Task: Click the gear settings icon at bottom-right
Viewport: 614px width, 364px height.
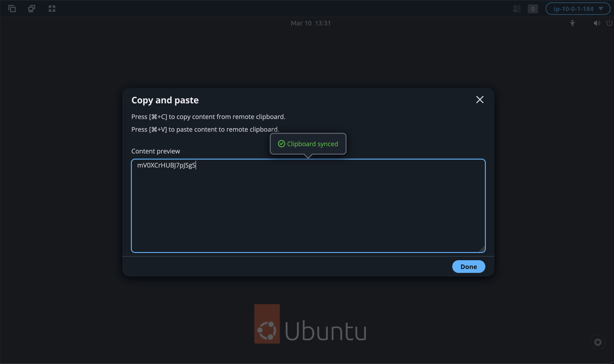Action: 598,342
